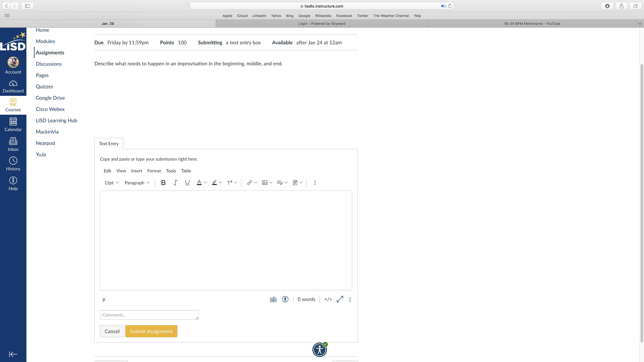Viewport: 644px width, 362px height.
Task: Collapse the global navigation sidebar
Action: point(13,354)
